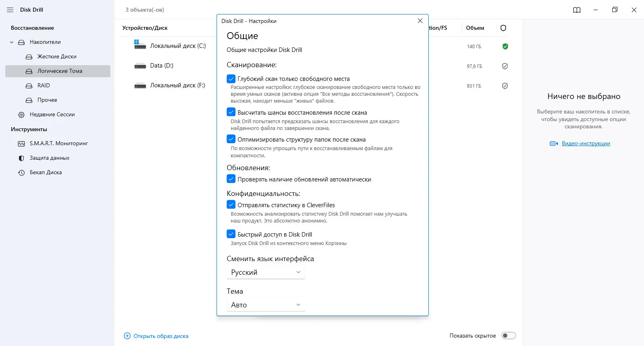
Task: Select Прочее in the sidebar
Action: (47, 100)
